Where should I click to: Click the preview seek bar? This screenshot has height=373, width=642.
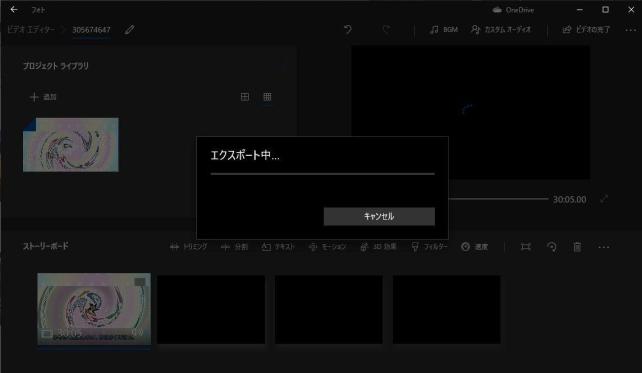pyautogui.click(x=498, y=199)
